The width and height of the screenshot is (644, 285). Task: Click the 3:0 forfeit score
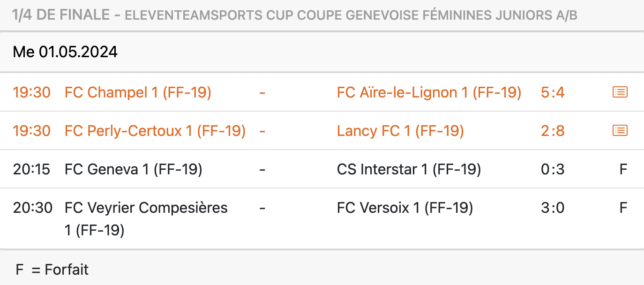[x=553, y=208]
